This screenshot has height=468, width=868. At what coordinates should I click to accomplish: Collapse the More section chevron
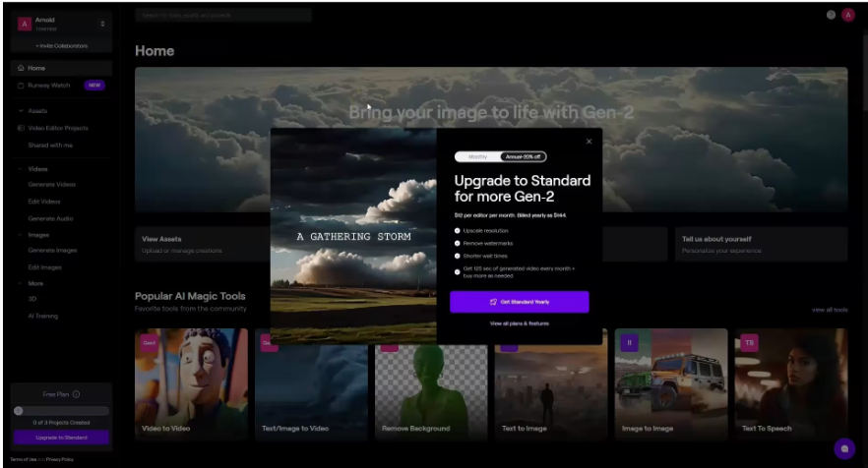pos(21,284)
